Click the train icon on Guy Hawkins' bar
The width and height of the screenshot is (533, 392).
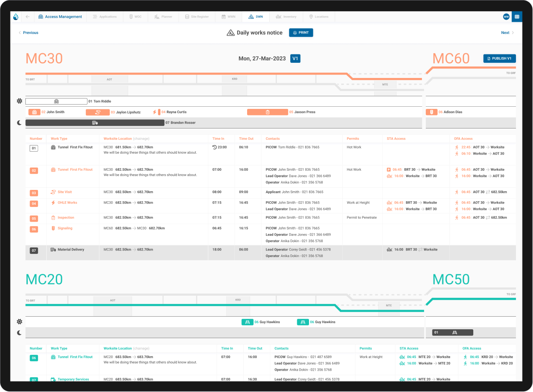click(248, 321)
